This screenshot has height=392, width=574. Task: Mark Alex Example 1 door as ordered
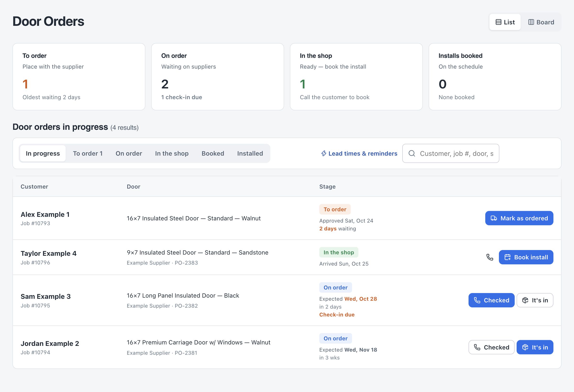pos(519,218)
